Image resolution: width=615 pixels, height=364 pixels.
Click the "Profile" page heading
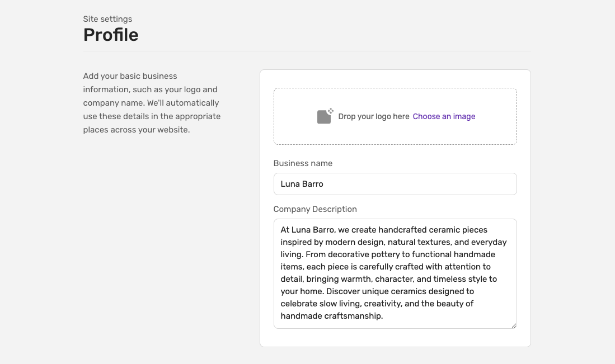(x=111, y=35)
